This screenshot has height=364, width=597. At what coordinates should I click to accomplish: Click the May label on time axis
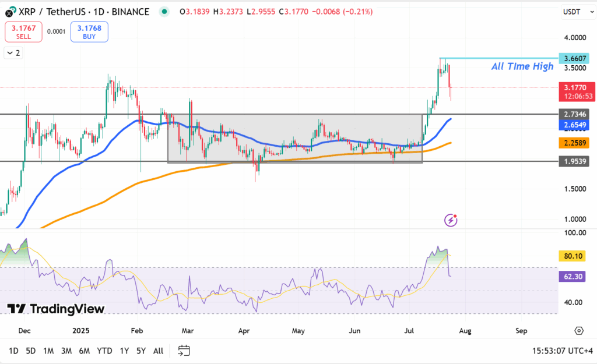(298, 331)
